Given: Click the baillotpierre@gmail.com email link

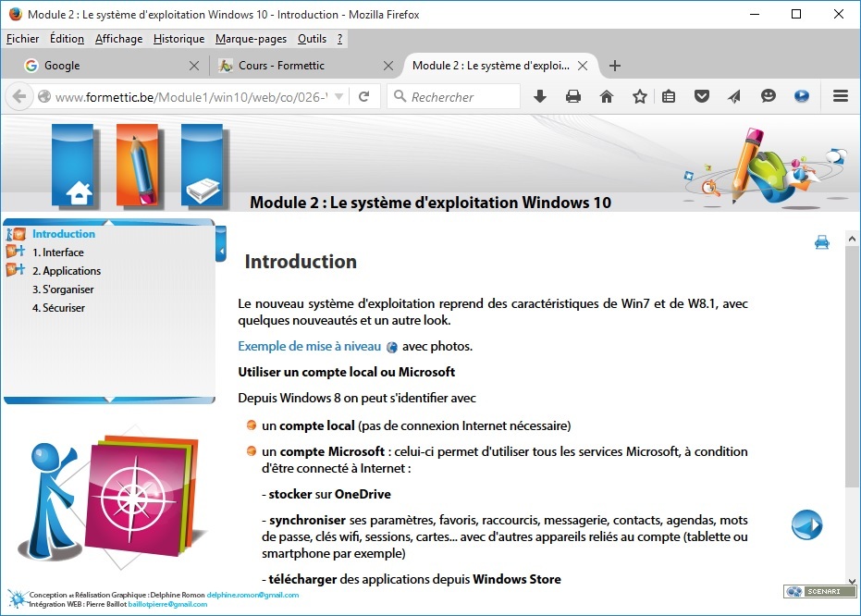Looking at the screenshot, I should (x=167, y=604).
